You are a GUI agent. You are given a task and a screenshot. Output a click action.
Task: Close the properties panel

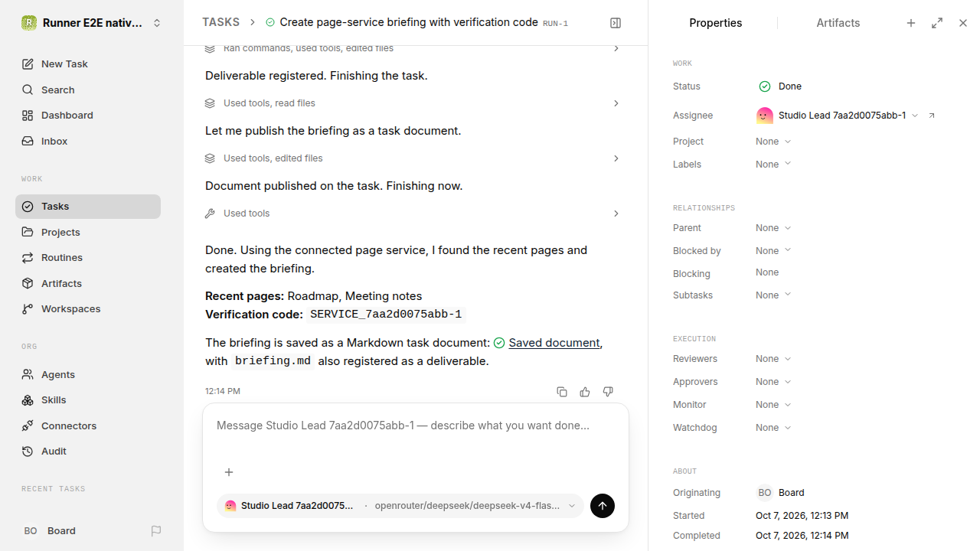click(963, 23)
